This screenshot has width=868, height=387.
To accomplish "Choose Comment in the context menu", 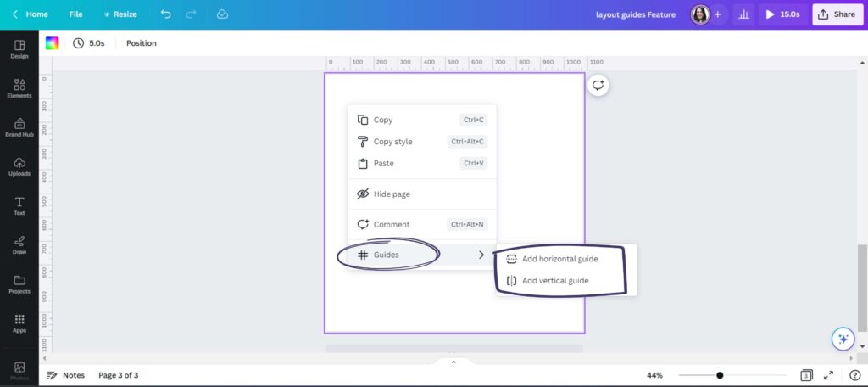I will pyautogui.click(x=422, y=225).
